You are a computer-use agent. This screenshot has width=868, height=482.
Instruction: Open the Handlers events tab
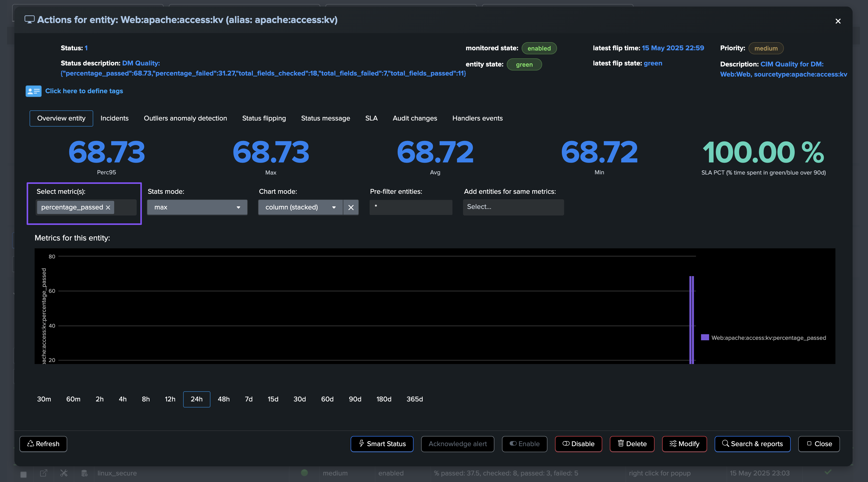[477, 118]
